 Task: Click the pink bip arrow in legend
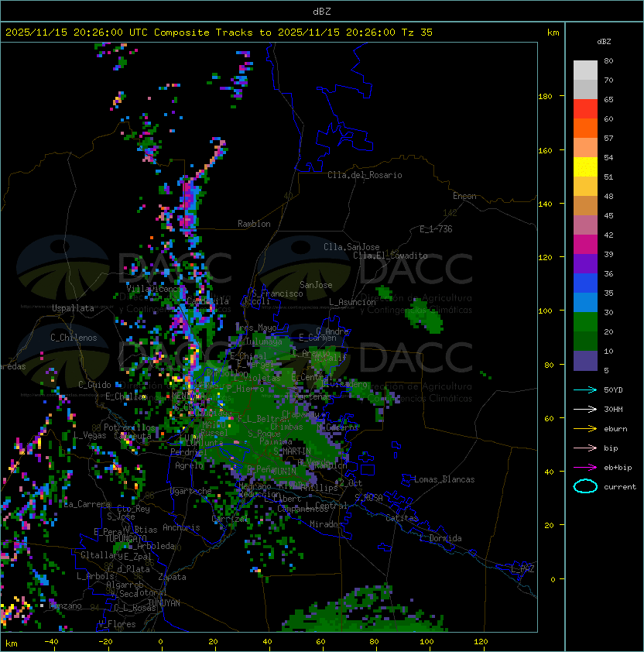pyautogui.click(x=585, y=448)
